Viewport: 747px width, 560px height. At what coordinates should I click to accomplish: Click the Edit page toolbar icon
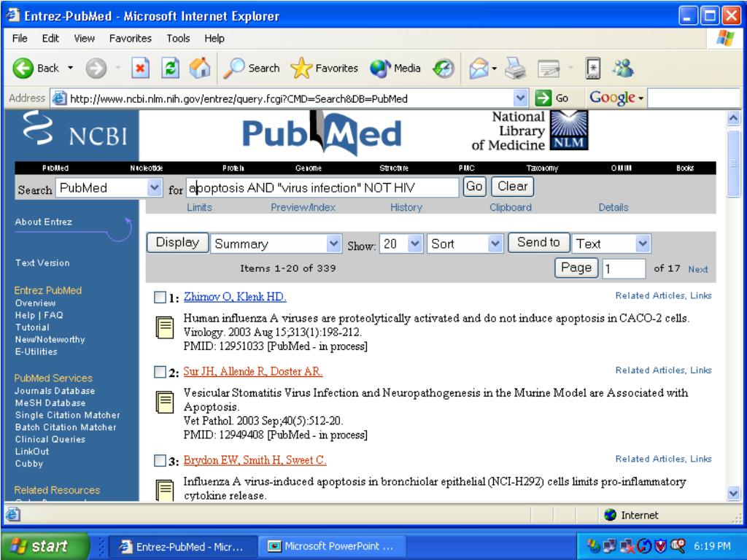[549, 69]
